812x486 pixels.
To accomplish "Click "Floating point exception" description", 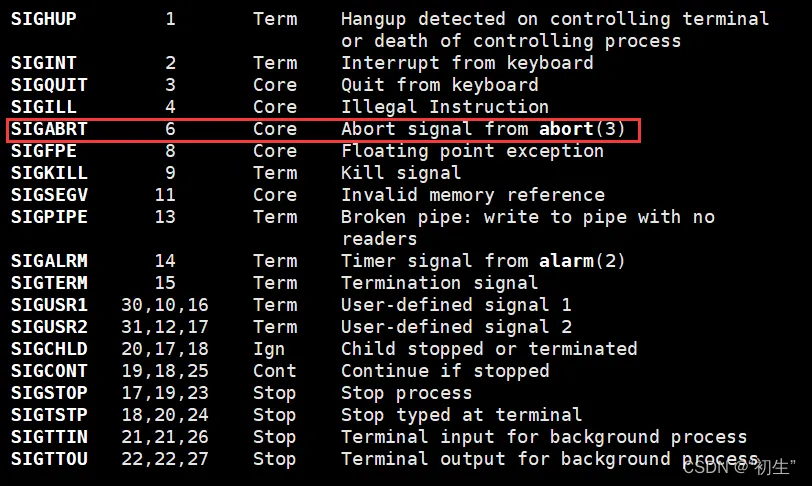I will 472,151.
